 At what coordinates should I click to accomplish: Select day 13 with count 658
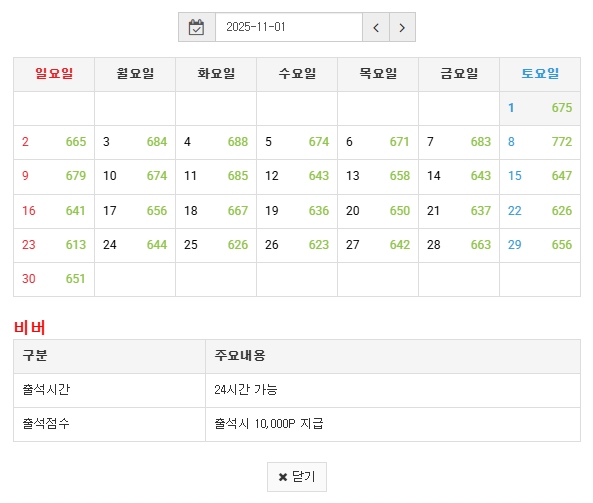pos(378,177)
